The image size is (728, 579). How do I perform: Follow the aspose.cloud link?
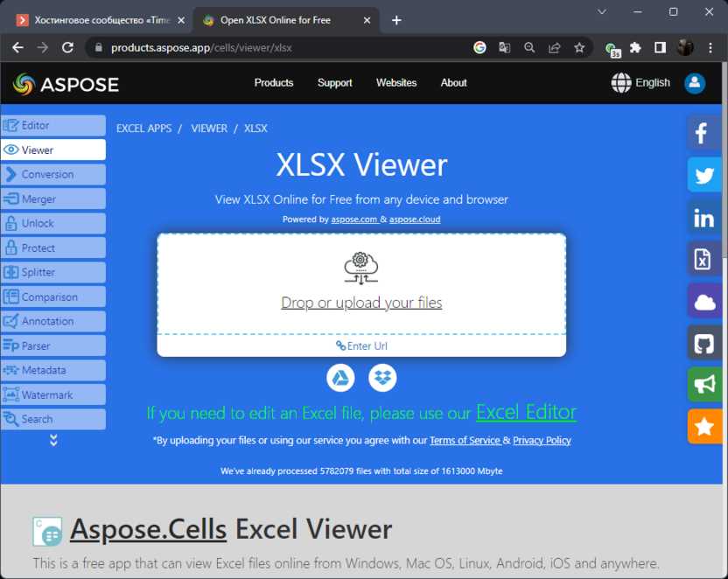[415, 220]
